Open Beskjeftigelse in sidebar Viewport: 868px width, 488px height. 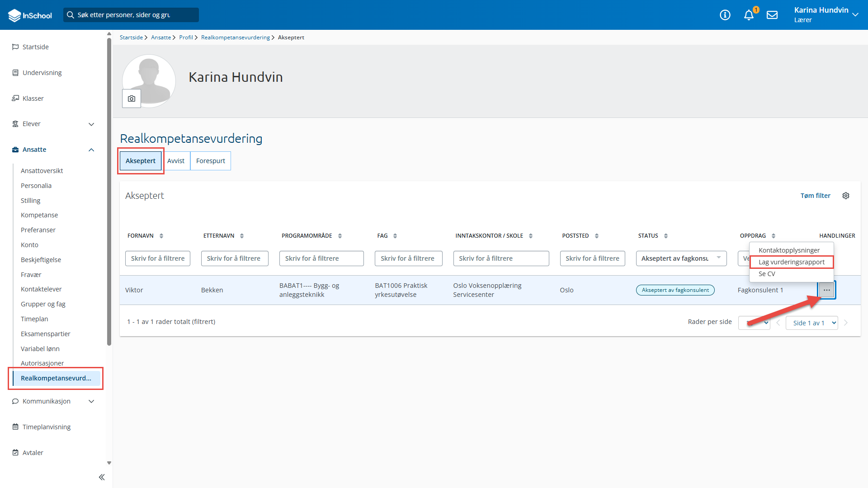[41, 260]
